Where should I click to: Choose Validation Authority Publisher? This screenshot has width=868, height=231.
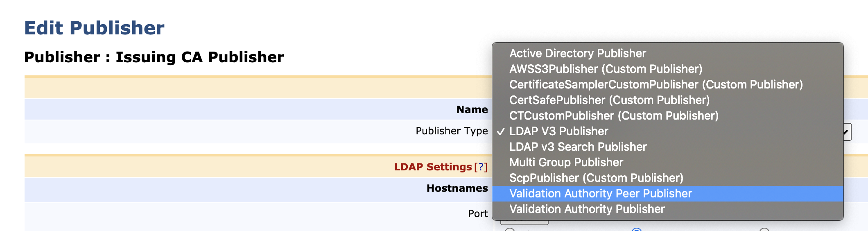pos(586,209)
